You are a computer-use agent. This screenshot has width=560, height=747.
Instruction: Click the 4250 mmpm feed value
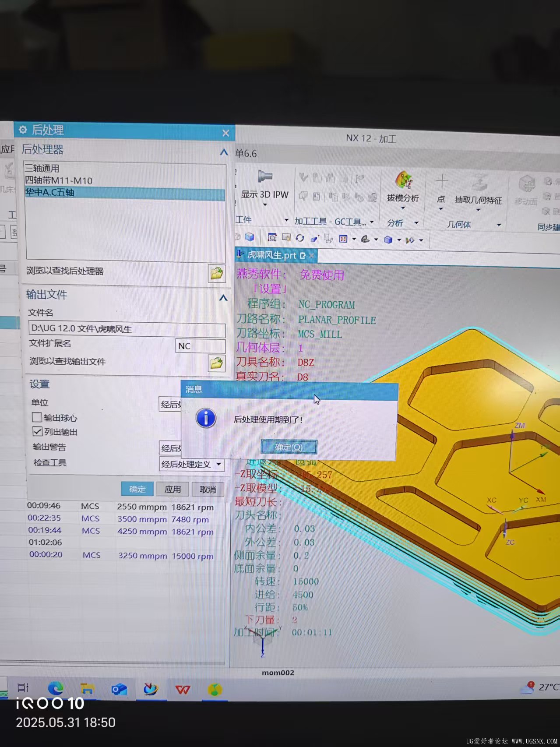[142, 531]
